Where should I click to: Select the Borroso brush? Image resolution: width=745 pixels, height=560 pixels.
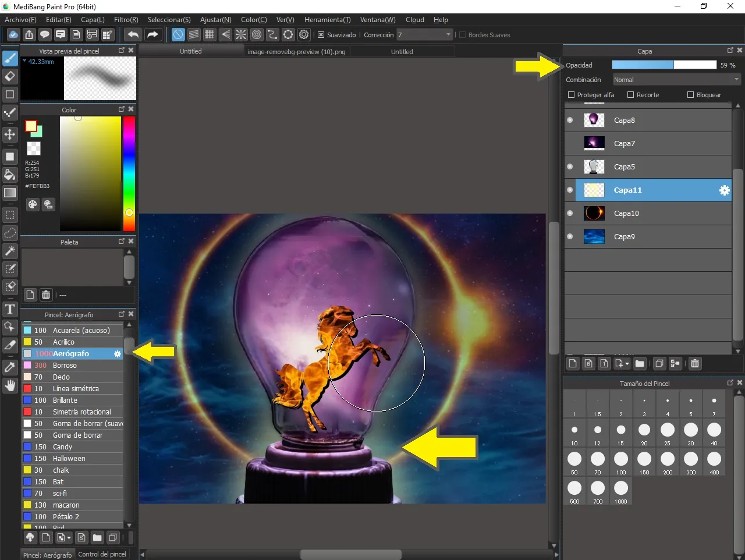[73, 365]
